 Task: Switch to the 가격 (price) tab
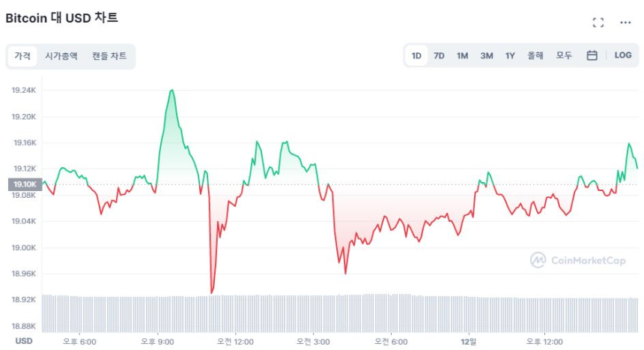click(22, 55)
